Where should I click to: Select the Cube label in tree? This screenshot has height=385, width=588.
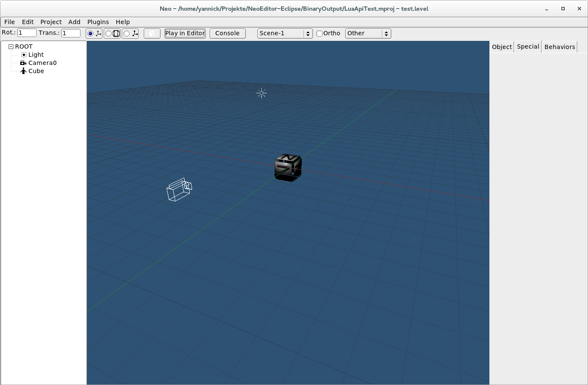point(36,71)
